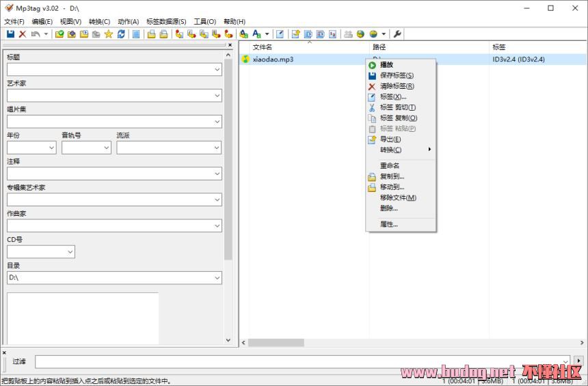
Task: Open the 年份 (Year) dropdown arrow
Action: [51, 148]
